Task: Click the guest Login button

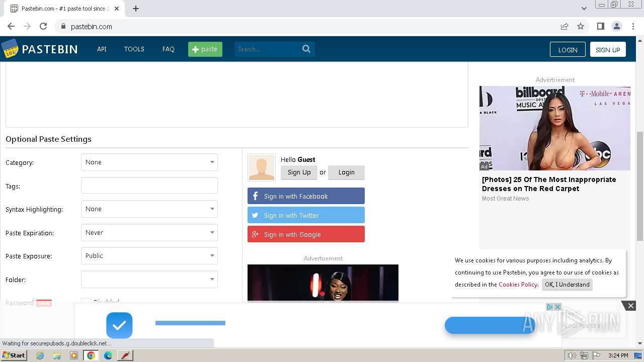Action: [x=346, y=172]
